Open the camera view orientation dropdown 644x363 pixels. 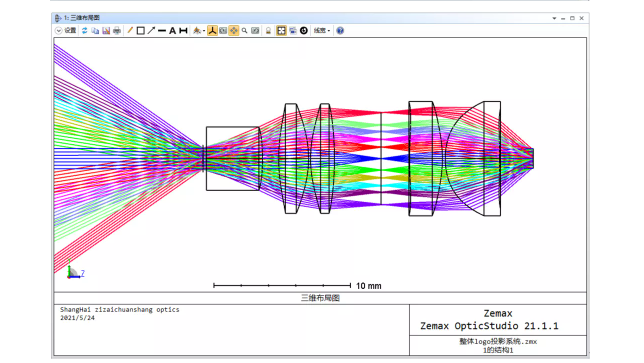(199, 30)
